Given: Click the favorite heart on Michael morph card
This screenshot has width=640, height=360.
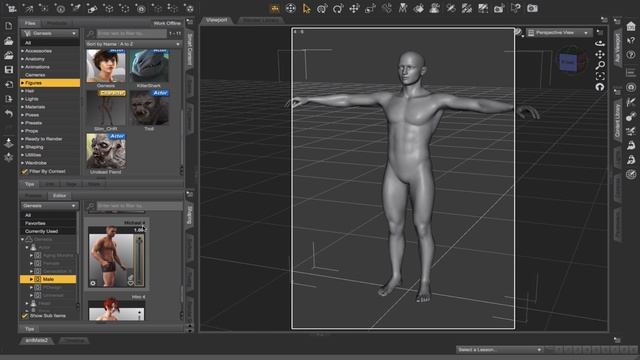Looking at the screenshot, I should [131, 282].
